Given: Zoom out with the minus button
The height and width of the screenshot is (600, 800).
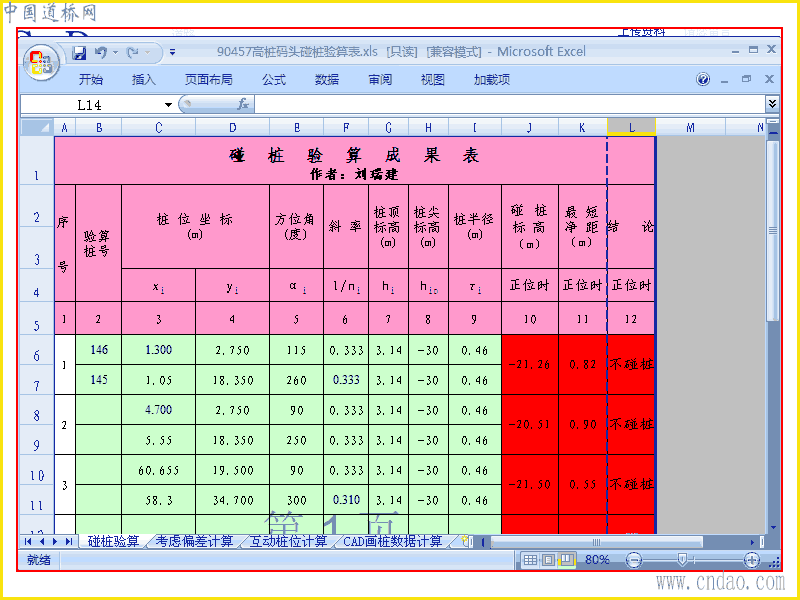Looking at the screenshot, I should (x=634, y=560).
